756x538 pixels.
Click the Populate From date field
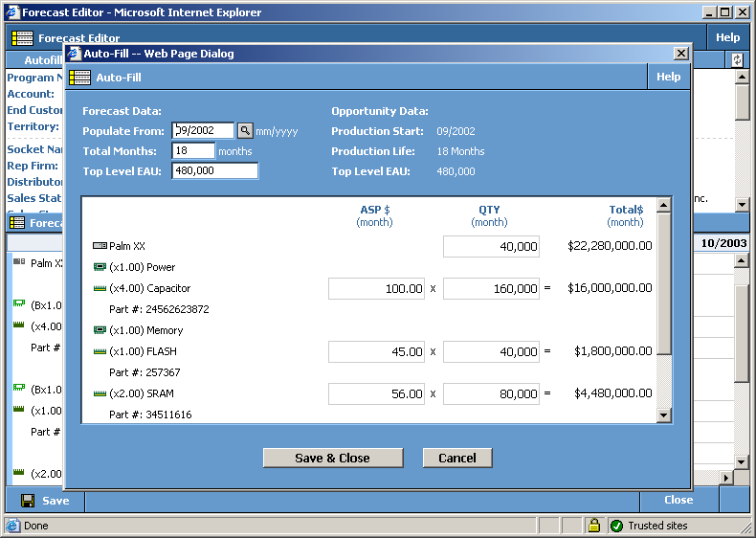[203, 130]
